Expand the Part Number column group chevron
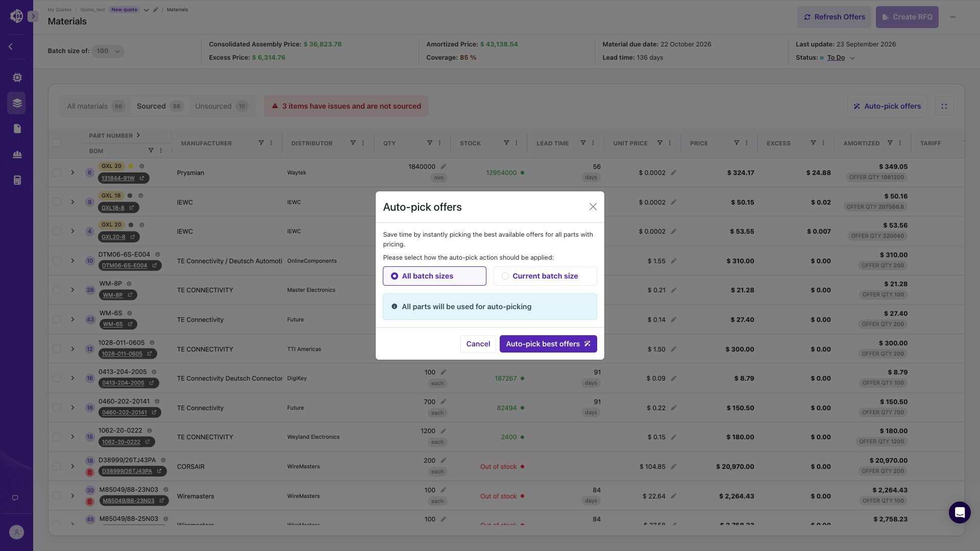Image resolution: width=980 pixels, height=551 pixels. [x=138, y=135]
